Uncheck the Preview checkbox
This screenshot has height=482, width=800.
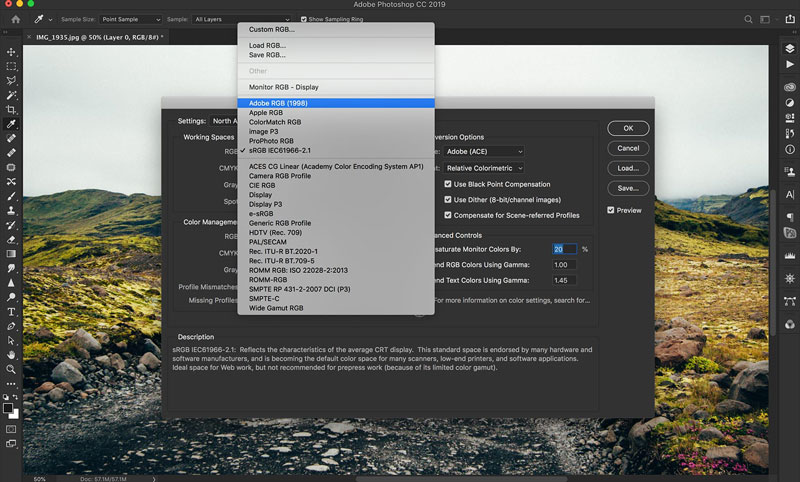(611, 210)
